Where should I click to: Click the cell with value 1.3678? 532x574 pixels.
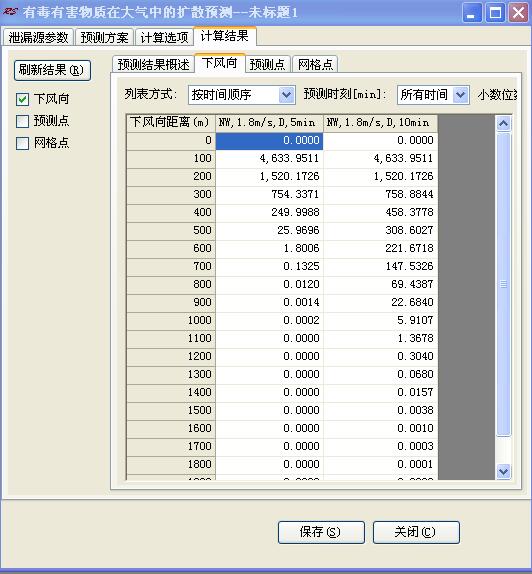pos(380,339)
